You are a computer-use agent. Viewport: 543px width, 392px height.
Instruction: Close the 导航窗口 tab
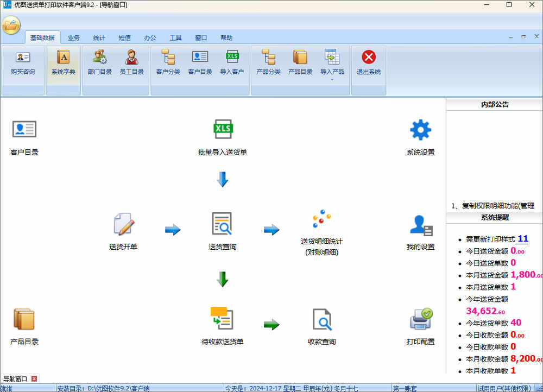(34, 378)
